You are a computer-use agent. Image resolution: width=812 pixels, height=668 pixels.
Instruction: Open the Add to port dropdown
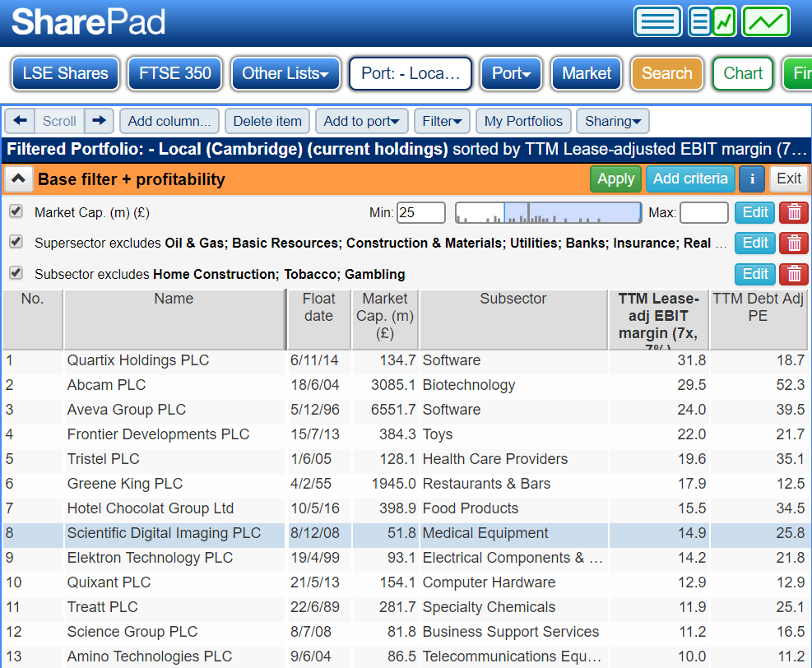coord(361,121)
